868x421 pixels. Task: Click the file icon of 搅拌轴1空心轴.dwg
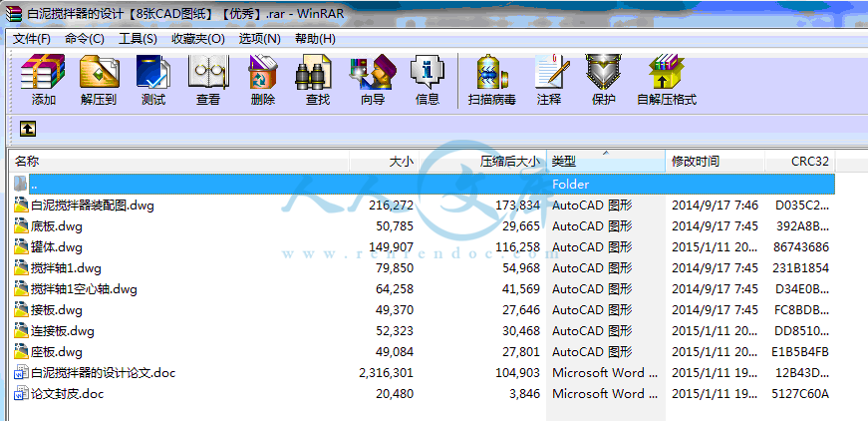[21, 289]
